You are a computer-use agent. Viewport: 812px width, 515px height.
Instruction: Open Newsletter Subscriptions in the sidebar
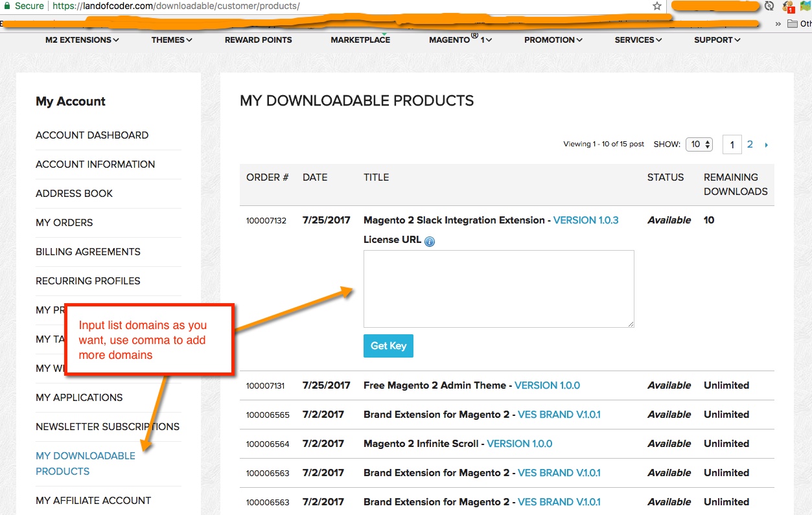point(108,427)
